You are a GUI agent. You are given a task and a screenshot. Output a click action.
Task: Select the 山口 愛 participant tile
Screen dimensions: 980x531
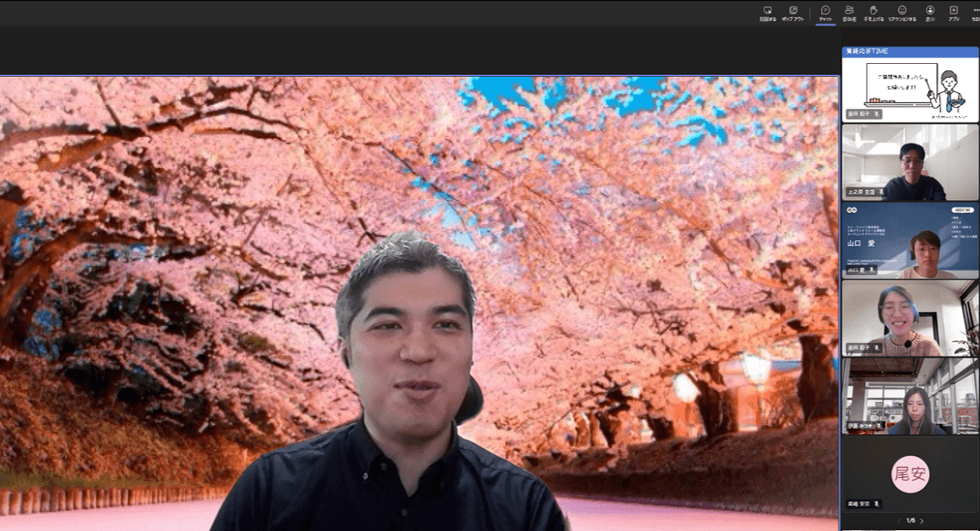pos(910,240)
